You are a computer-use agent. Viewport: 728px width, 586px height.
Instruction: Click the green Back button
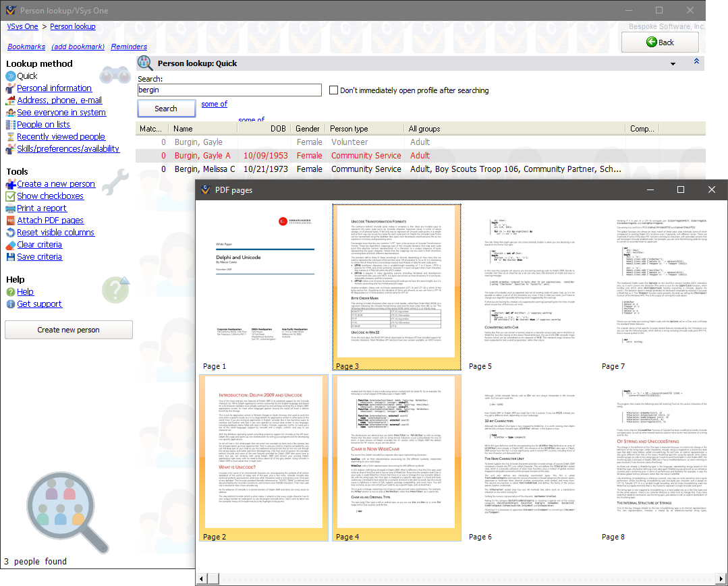point(659,42)
